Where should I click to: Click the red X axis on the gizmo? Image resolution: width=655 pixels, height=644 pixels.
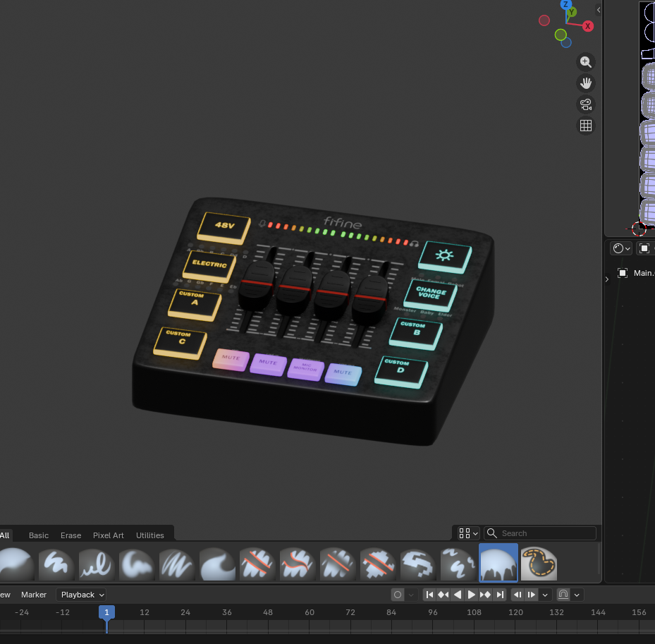point(588,26)
